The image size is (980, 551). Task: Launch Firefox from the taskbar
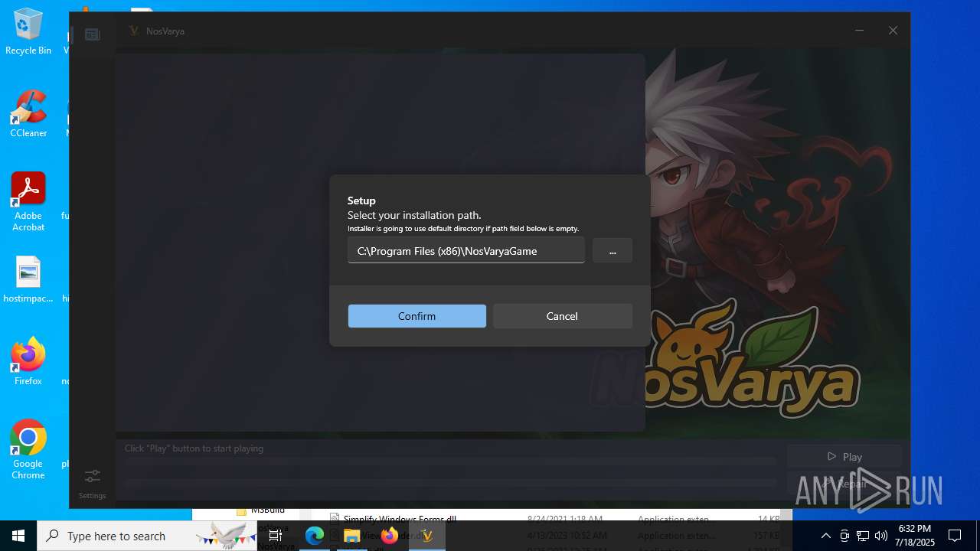[x=390, y=536]
